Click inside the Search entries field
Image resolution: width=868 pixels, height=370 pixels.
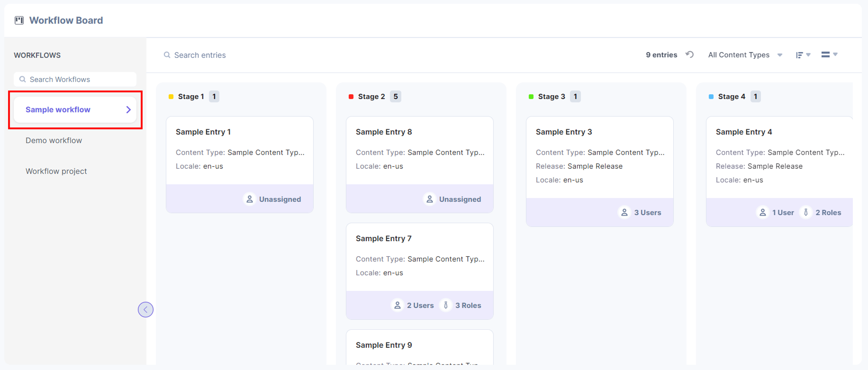pyautogui.click(x=199, y=55)
